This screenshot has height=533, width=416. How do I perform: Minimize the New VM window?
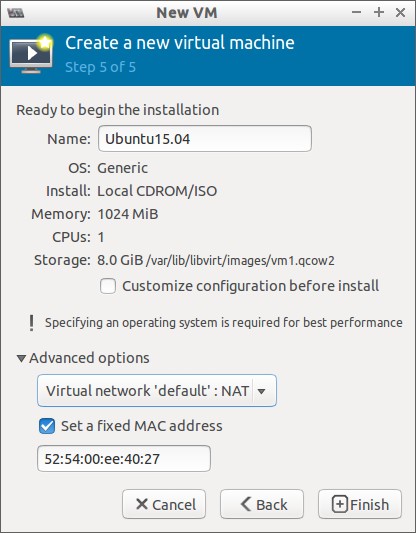[356, 13]
